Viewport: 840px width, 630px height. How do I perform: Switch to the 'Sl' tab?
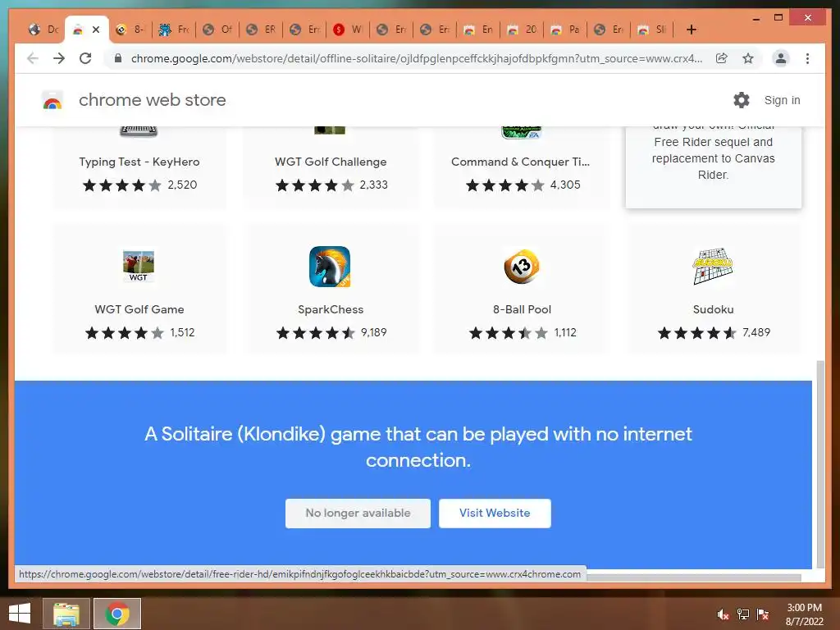point(652,30)
